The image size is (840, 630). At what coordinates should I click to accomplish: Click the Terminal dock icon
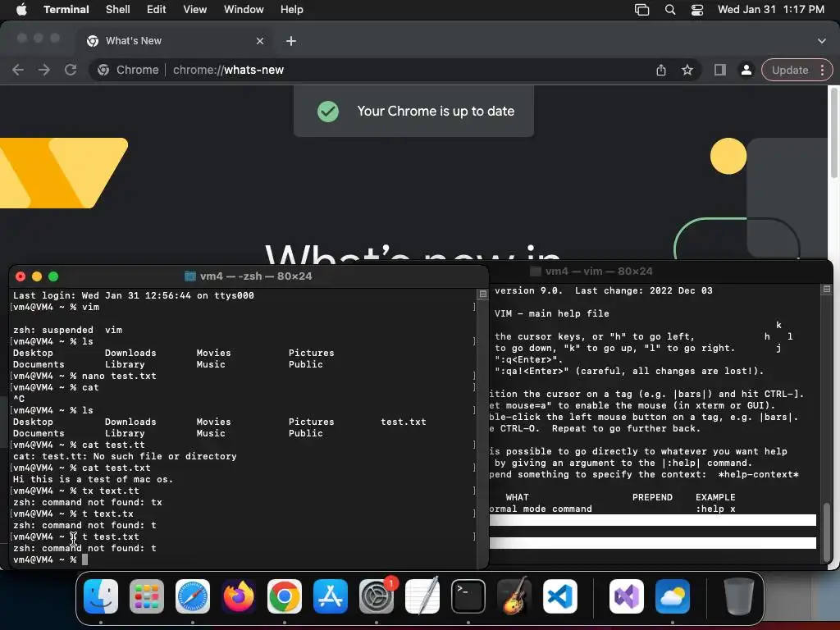coord(468,596)
